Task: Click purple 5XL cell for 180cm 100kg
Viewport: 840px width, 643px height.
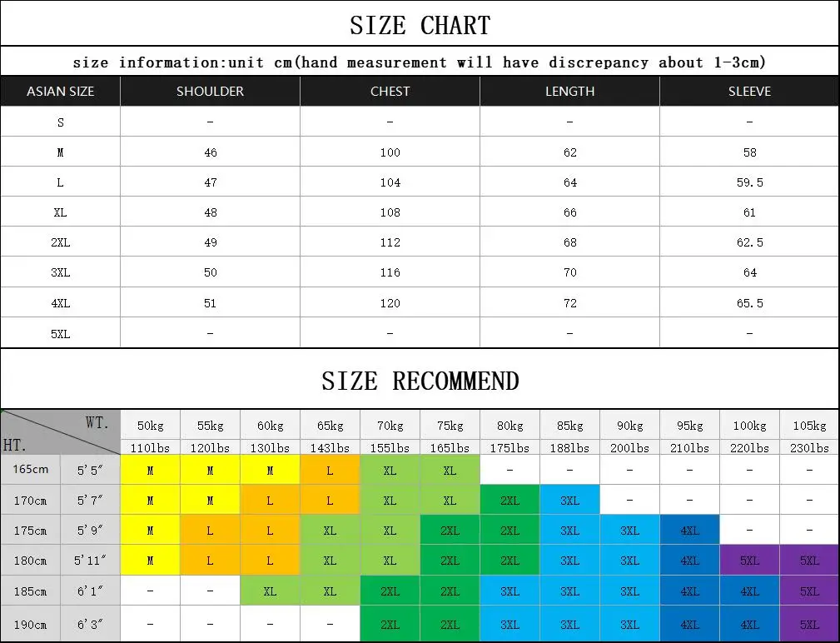Action: pyautogui.click(x=749, y=561)
